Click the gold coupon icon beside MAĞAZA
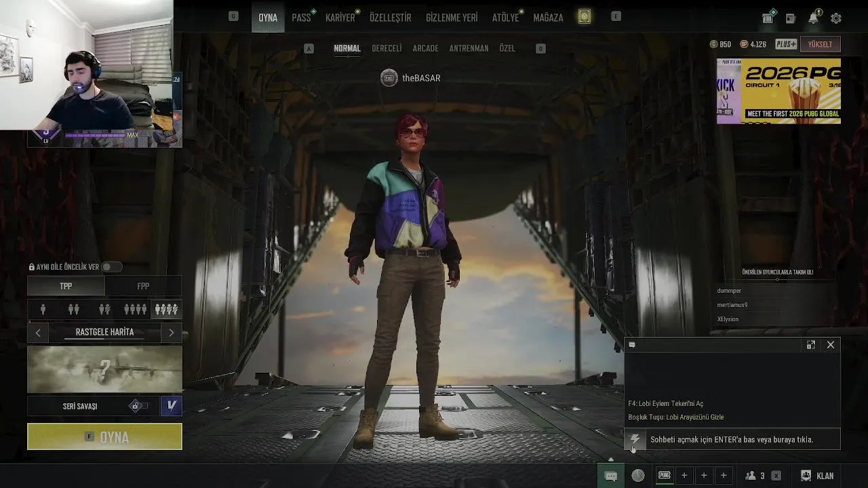Screen dimensions: 868x488 pyautogui.click(x=584, y=17)
